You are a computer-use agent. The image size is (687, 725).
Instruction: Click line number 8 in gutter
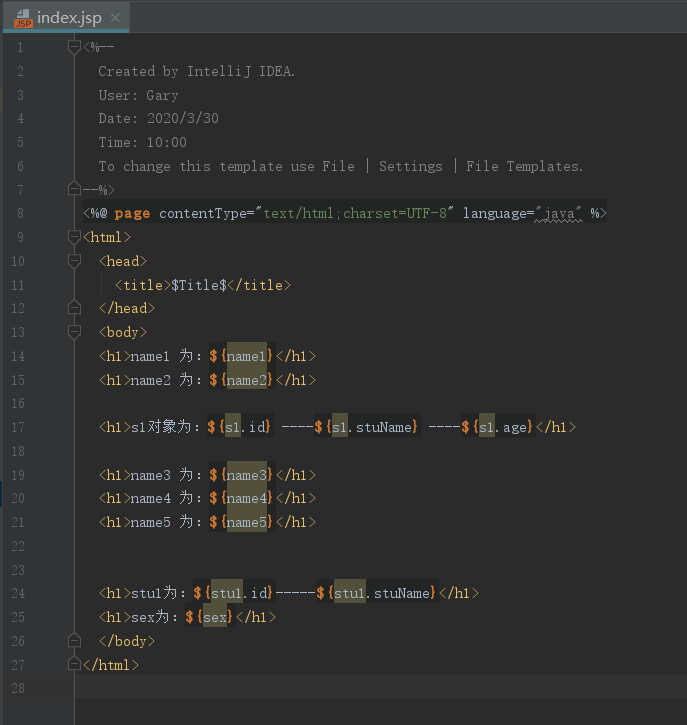click(x=20, y=213)
